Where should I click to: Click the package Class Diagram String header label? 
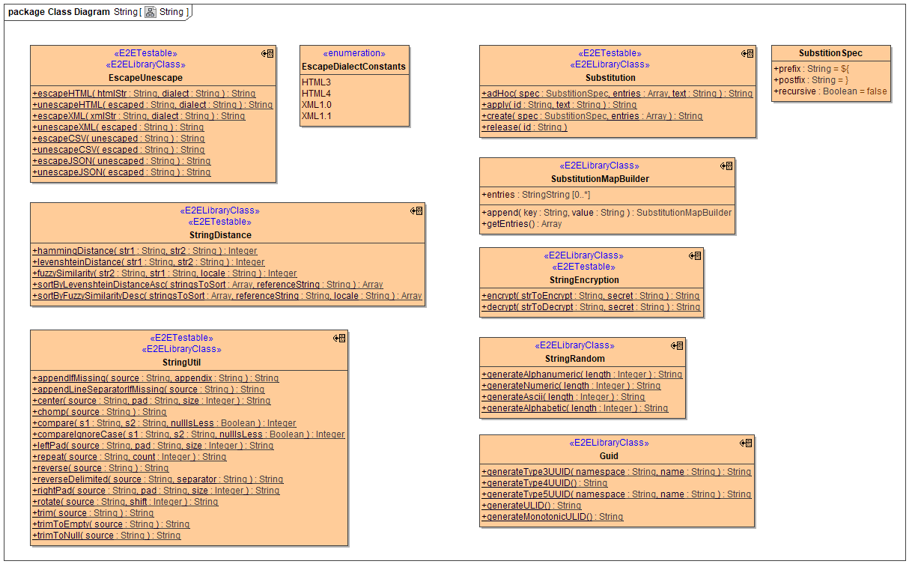pos(73,12)
